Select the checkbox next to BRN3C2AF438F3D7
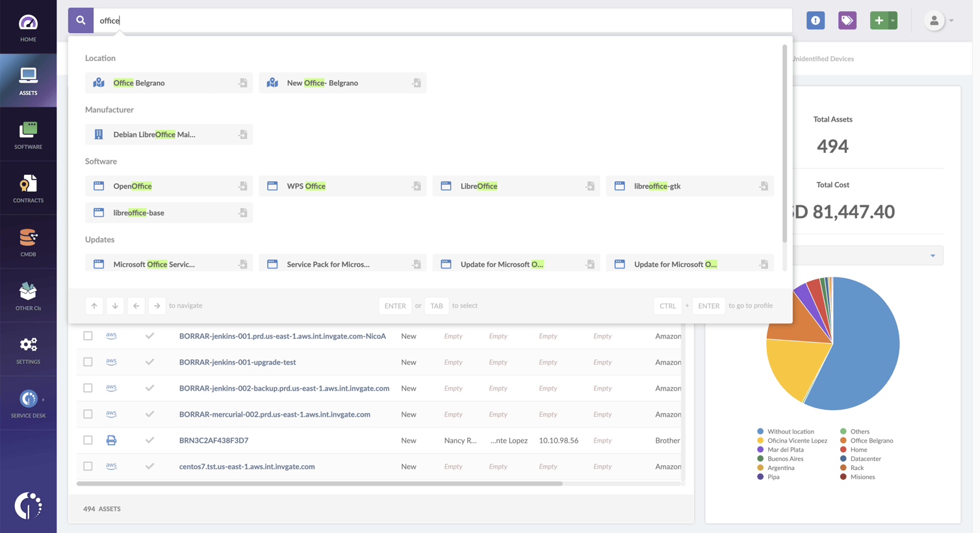 88,440
